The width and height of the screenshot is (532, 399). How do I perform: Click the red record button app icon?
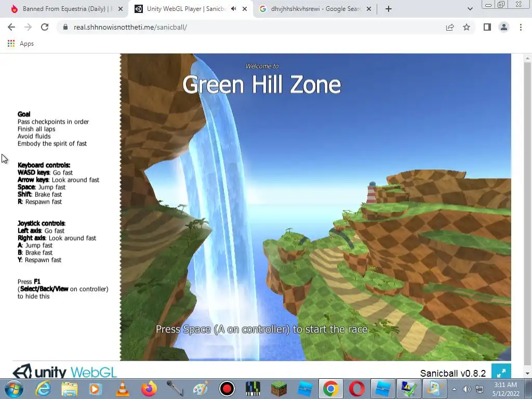point(227,389)
